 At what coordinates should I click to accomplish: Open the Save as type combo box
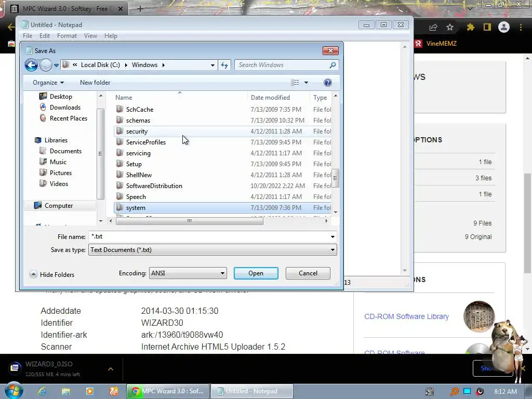pyautogui.click(x=212, y=250)
